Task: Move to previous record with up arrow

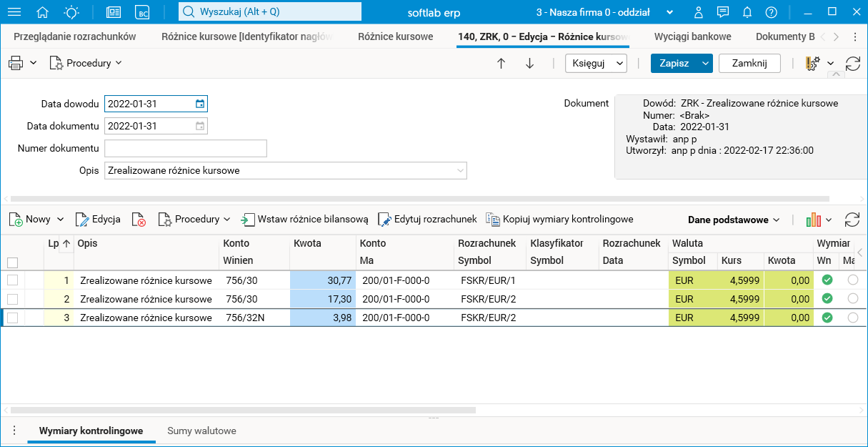Action: click(501, 63)
